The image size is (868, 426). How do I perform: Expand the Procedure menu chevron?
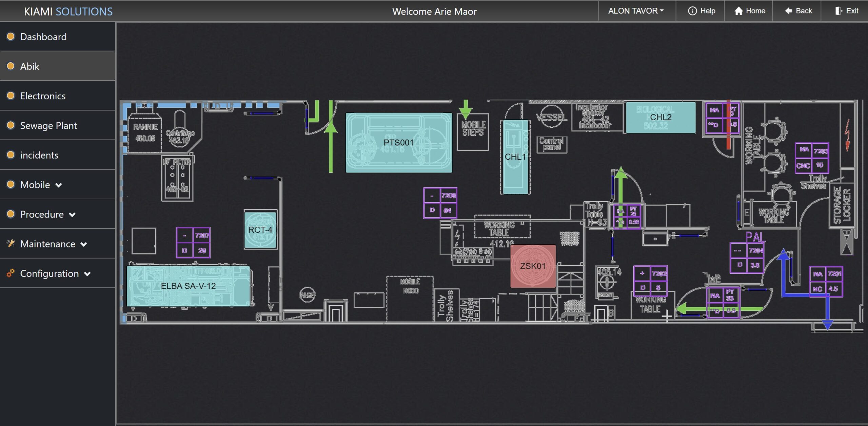pos(72,215)
